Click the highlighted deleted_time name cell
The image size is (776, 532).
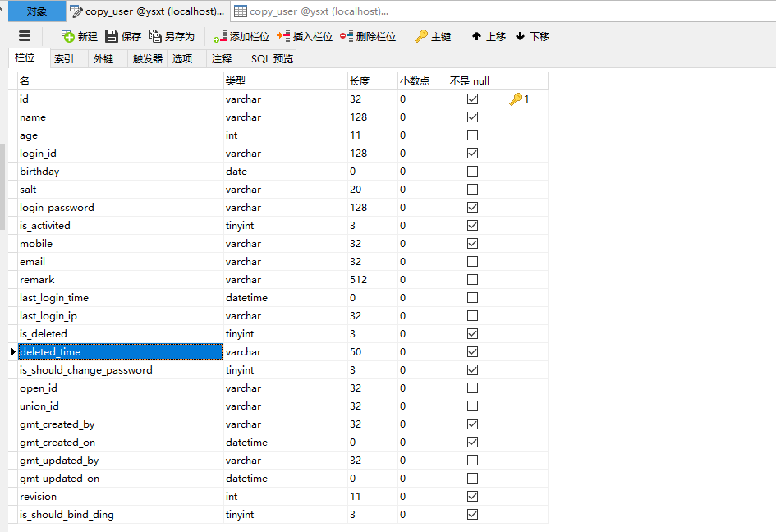(121, 352)
